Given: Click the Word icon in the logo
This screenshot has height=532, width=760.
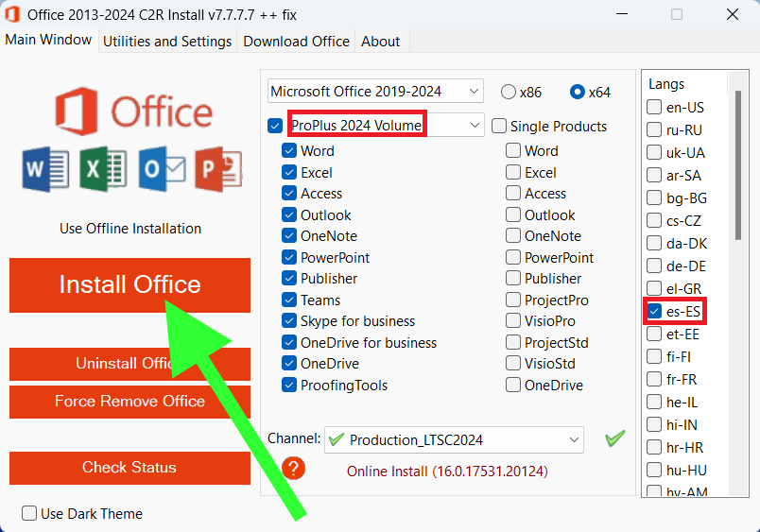Looking at the screenshot, I should [x=45, y=169].
